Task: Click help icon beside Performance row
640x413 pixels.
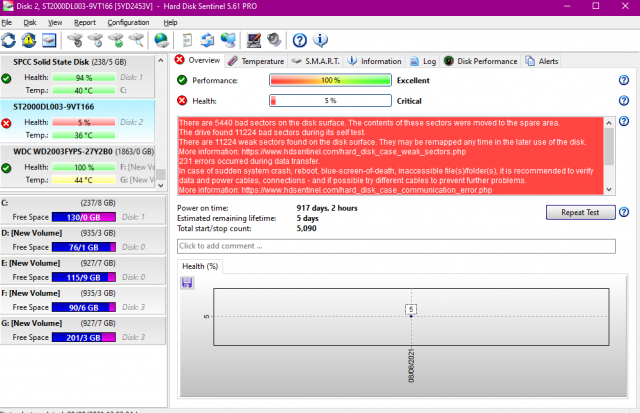Action: tap(623, 79)
